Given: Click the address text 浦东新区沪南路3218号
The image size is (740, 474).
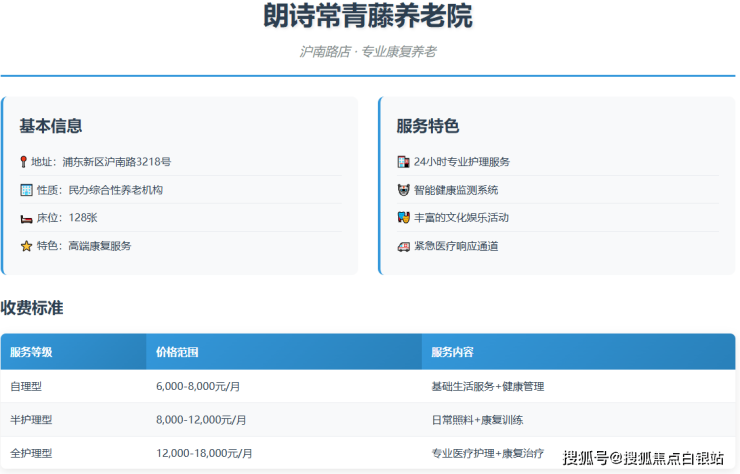Looking at the screenshot, I should [x=115, y=162].
